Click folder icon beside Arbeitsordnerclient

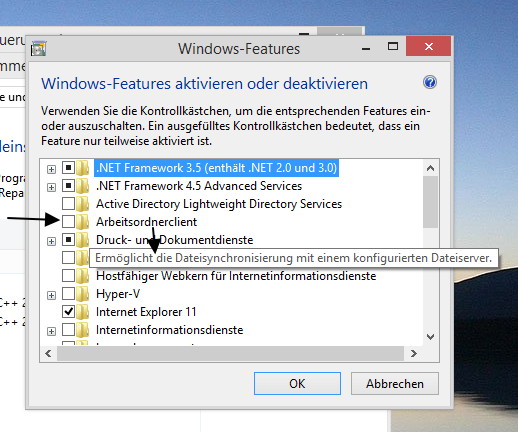tap(82, 222)
